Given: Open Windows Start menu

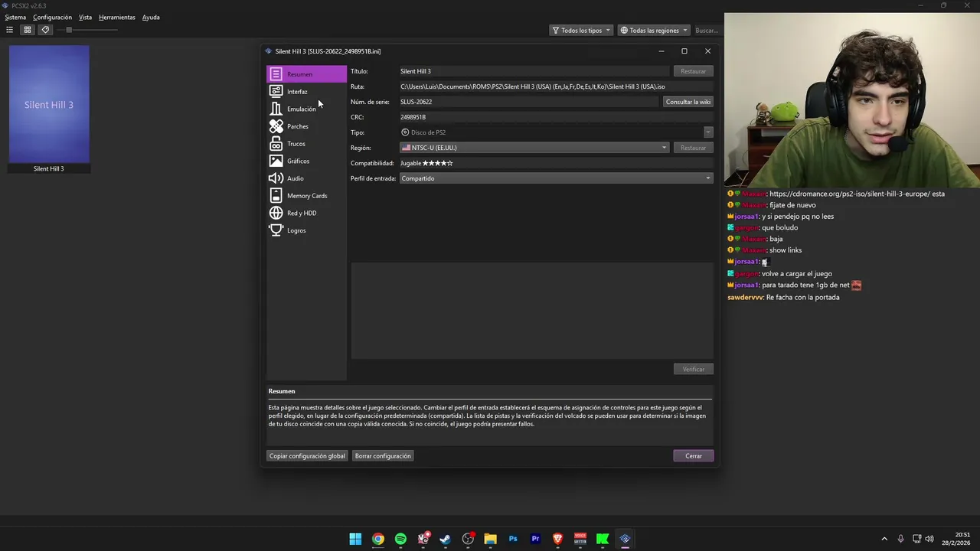Looking at the screenshot, I should [355, 539].
